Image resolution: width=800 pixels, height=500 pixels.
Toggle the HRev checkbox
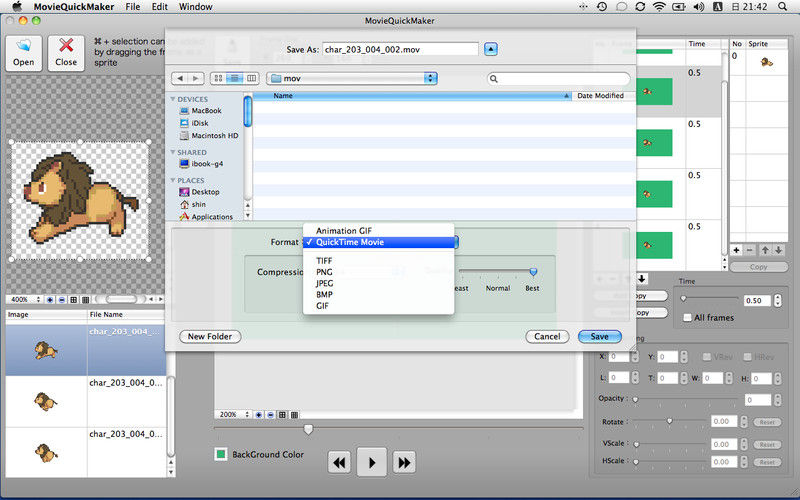747,357
